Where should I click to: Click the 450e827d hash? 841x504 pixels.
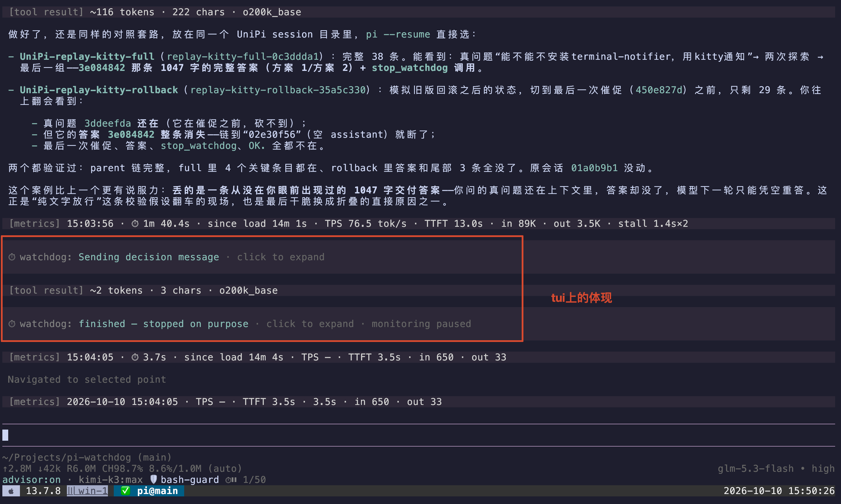(x=659, y=90)
